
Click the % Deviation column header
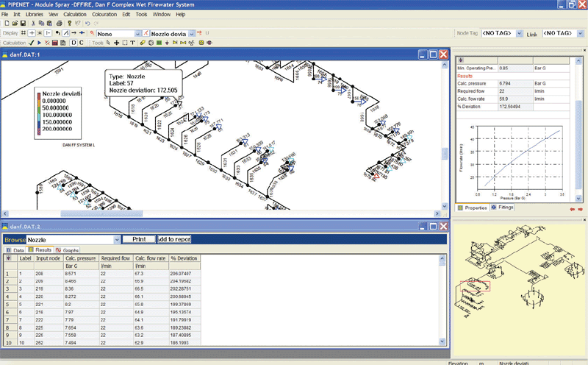pyautogui.click(x=184, y=258)
